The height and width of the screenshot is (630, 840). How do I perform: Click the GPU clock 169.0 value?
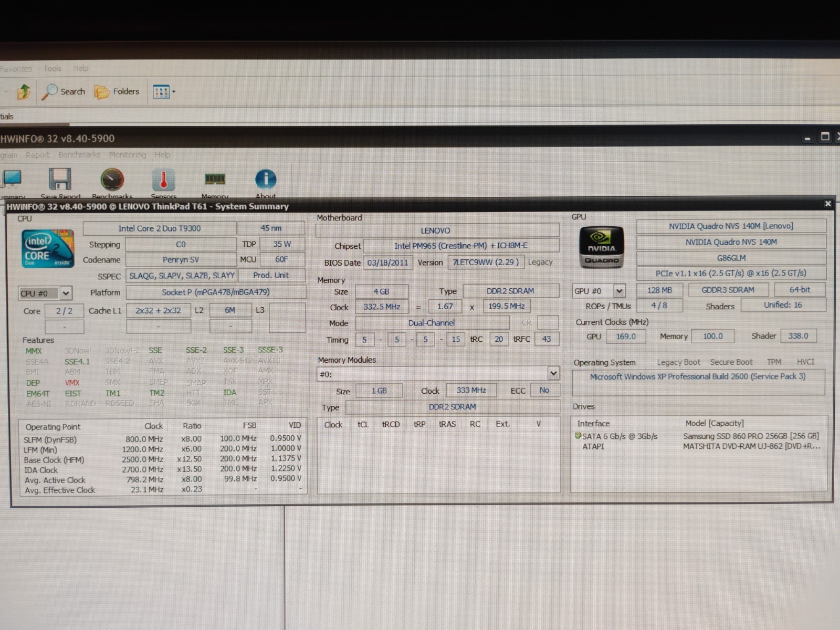click(x=626, y=337)
